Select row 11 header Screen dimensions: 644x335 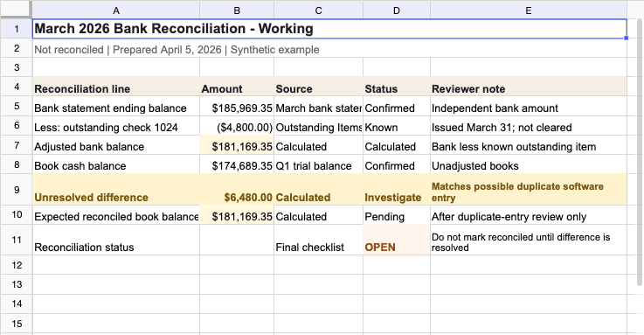point(17,240)
